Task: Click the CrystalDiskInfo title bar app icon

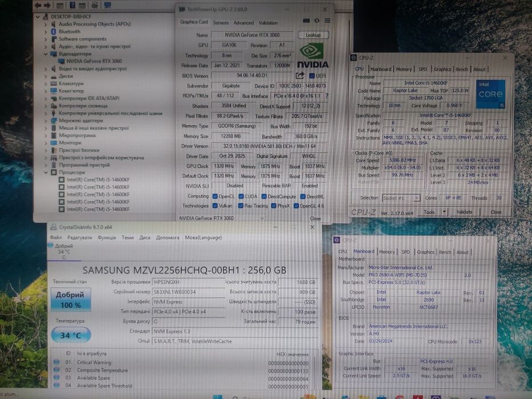Action: click(53, 227)
